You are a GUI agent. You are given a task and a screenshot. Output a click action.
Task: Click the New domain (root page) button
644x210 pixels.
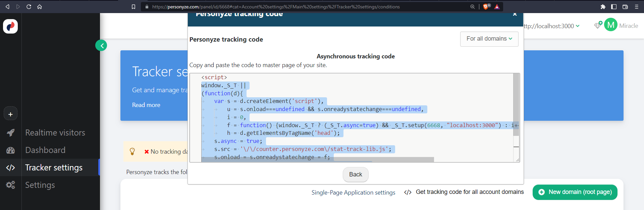pos(575,192)
